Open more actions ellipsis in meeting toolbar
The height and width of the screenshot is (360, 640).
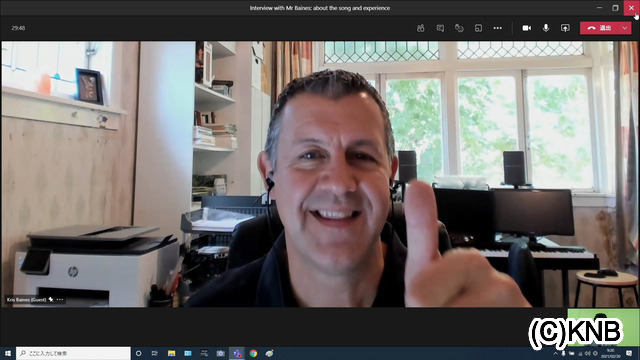click(x=498, y=28)
